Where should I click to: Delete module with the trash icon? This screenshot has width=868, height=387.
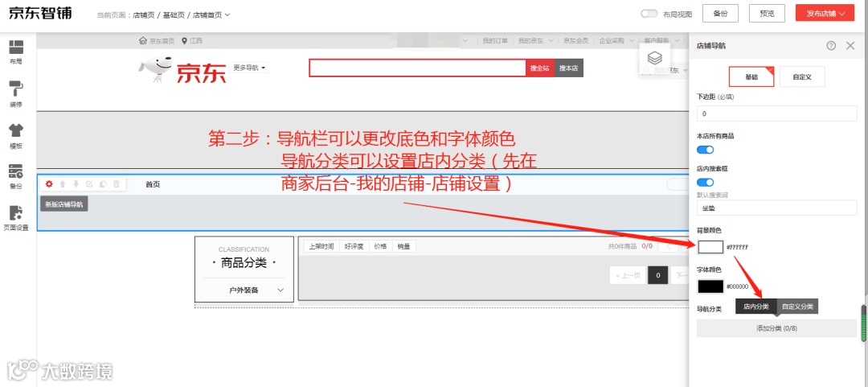point(117,184)
